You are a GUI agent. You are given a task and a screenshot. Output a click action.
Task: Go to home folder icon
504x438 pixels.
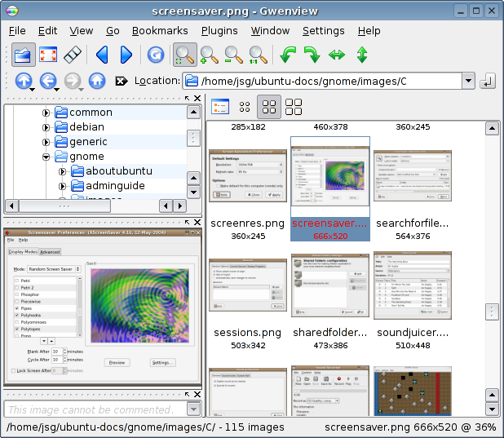pos(97,81)
